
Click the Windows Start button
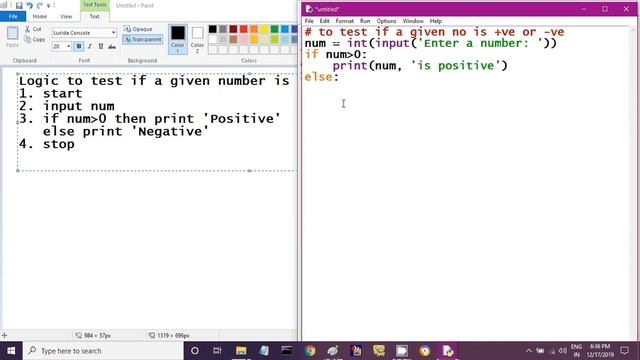coord(11,351)
